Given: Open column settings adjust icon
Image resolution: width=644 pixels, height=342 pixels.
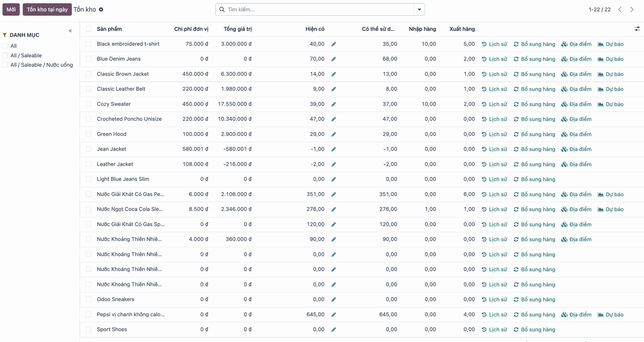Looking at the screenshot, I should (637, 29).
